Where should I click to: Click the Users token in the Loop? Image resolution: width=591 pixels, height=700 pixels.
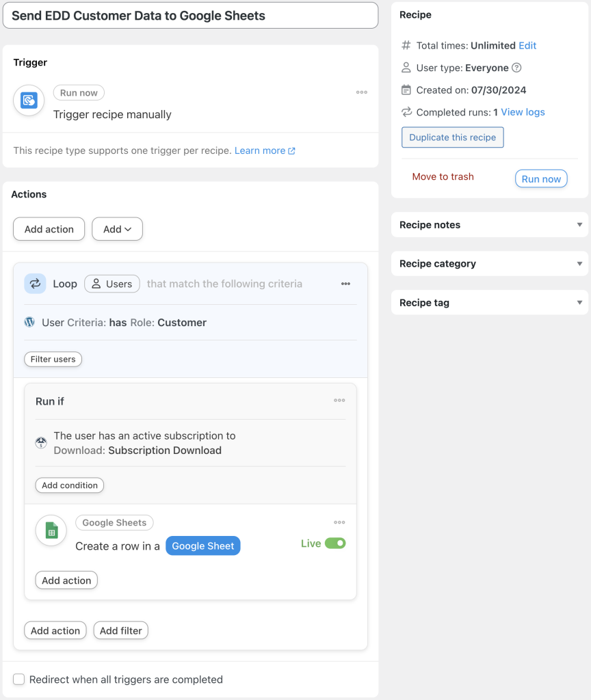click(111, 284)
